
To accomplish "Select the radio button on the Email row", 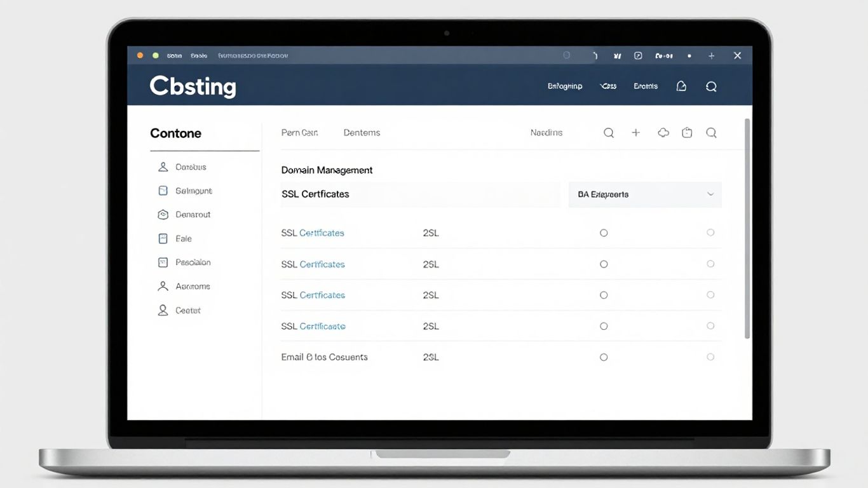I will click(604, 356).
